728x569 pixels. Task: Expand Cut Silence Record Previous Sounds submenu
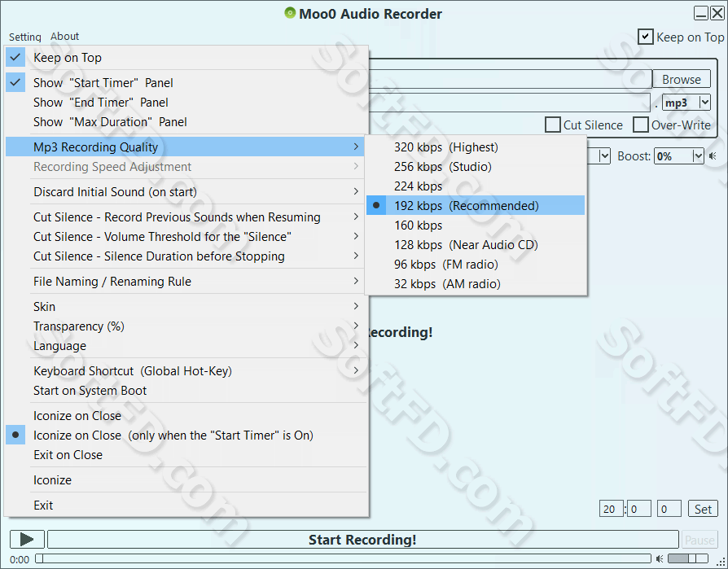(x=186, y=217)
